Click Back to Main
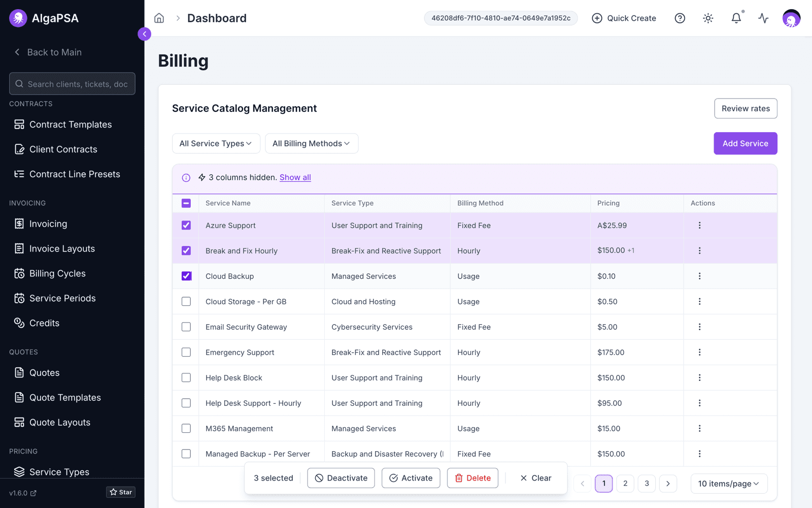This screenshot has width=812, height=508. pos(48,52)
